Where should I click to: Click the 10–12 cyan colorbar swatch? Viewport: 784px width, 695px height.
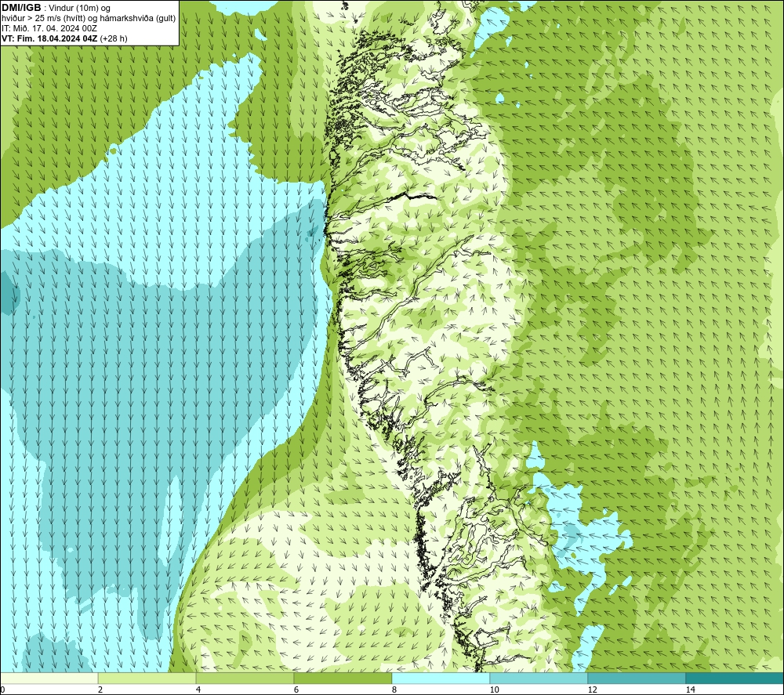tap(539, 678)
